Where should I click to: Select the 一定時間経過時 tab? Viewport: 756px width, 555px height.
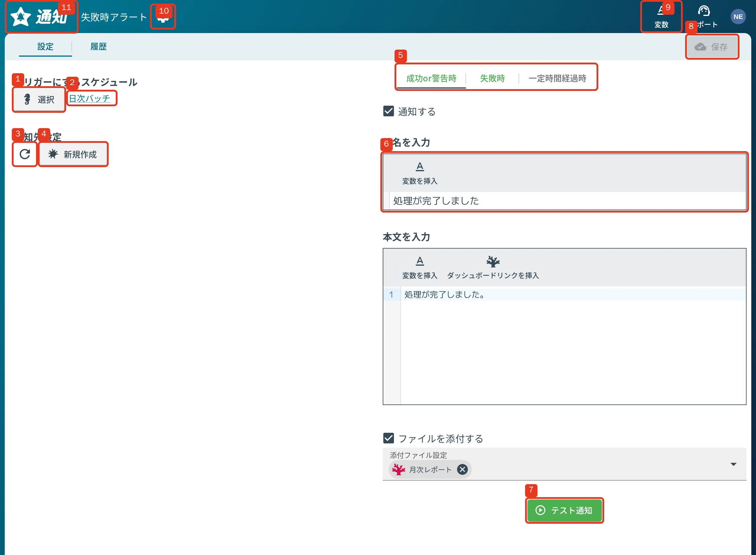coord(557,78)
